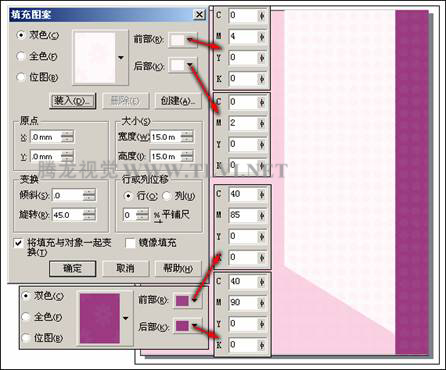Open the purple 后部(K) color swatch dropdown
Screen dimensions: 446x370
187,326
